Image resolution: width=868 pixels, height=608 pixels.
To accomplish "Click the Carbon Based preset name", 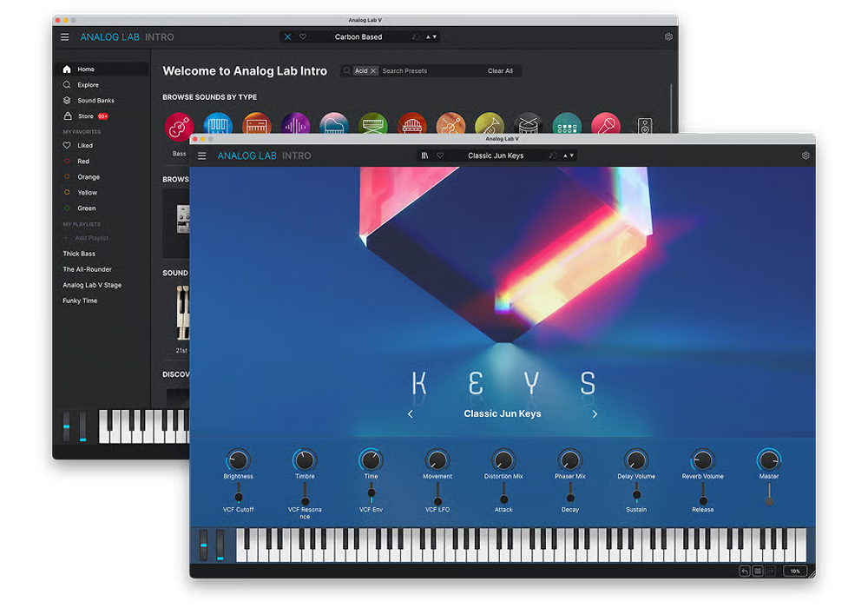I will point(358,37).
